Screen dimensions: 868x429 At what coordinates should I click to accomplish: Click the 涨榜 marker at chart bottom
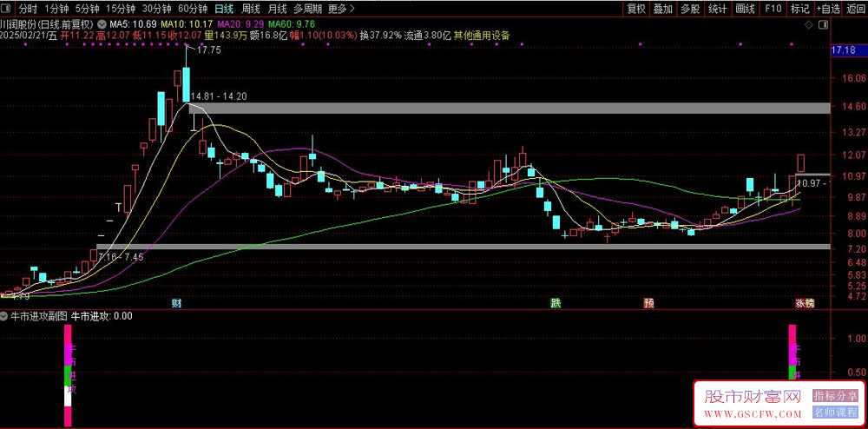[x=806, y=303]
